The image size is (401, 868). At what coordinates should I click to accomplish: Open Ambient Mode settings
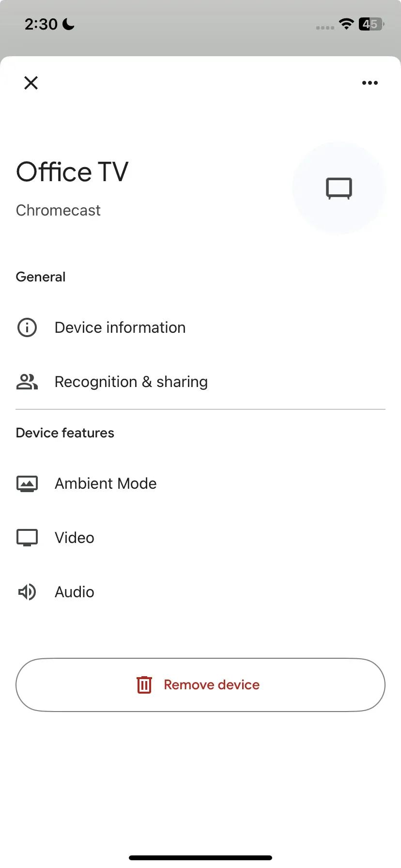[106, 483]
